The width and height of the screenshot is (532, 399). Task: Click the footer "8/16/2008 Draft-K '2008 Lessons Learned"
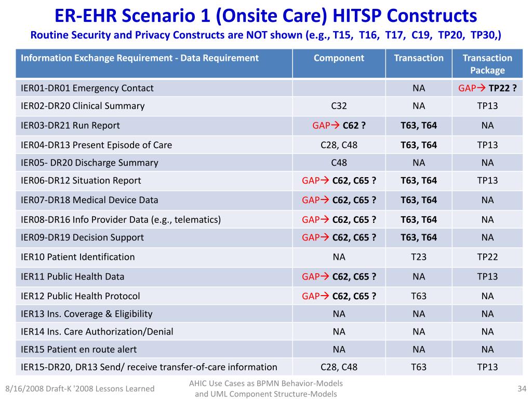(x=79, y=389)
